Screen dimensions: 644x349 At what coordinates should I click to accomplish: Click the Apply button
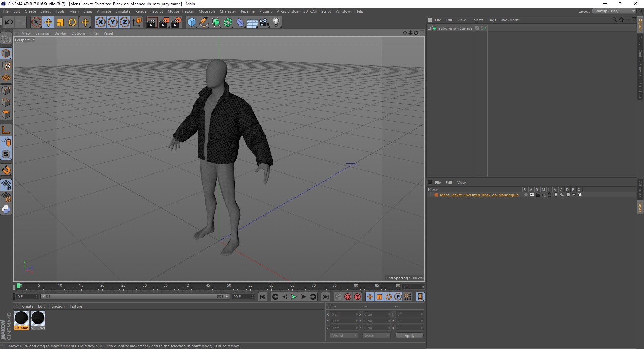409,336
